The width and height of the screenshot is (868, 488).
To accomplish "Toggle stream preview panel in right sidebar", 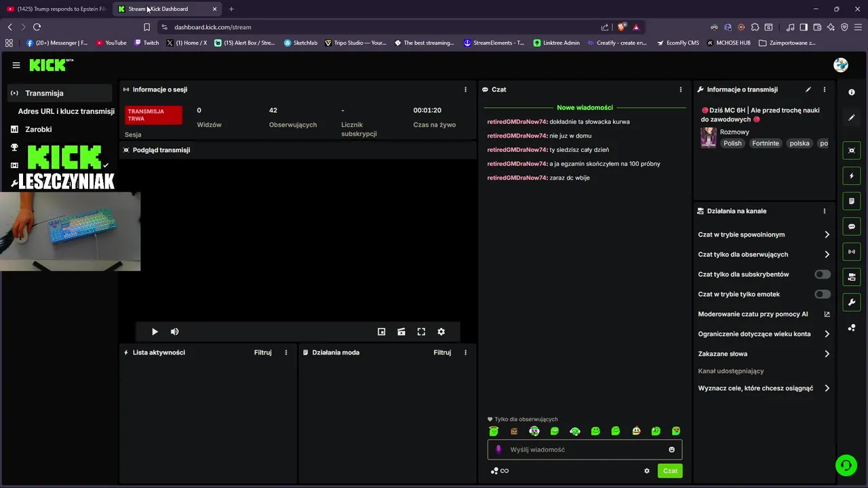I will [x=852, y=150].
